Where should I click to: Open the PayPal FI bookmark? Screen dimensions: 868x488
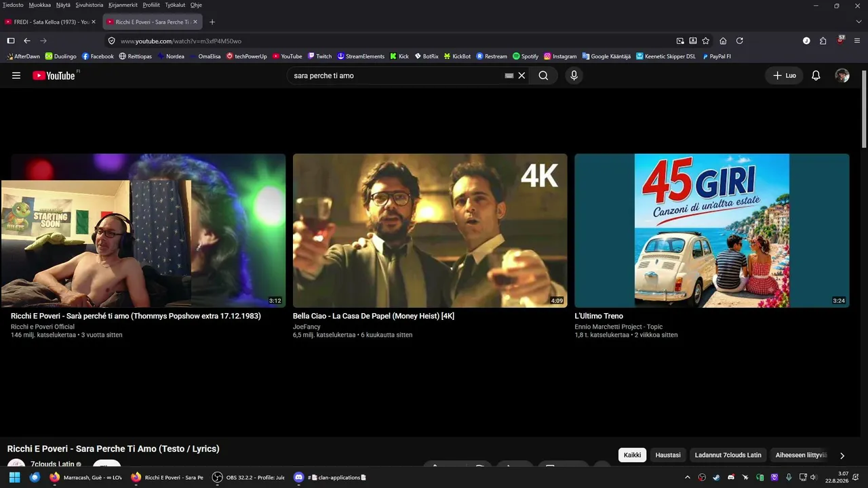tap(716, 56)
